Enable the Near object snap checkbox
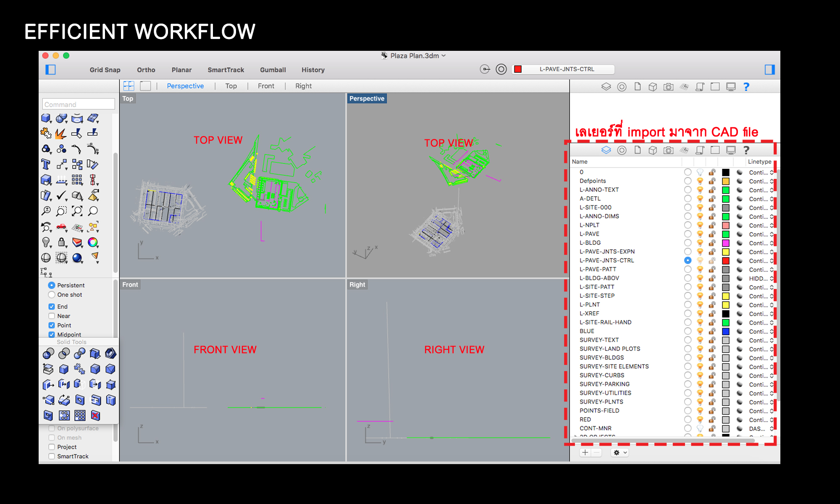This screenshot has width=840, height=504. click(52, 316)
